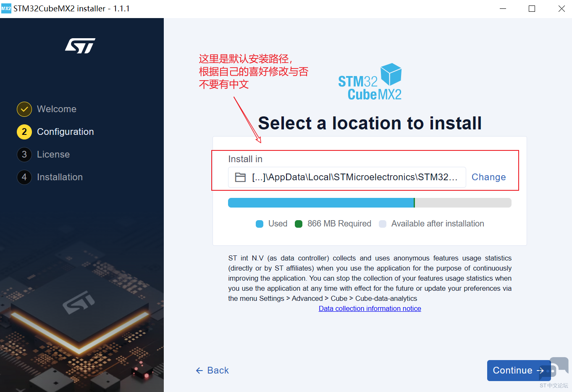The image size is (572, 392).
Task: Go to the Welcome step
Action: pyautogui.click(x=57, y=109)
